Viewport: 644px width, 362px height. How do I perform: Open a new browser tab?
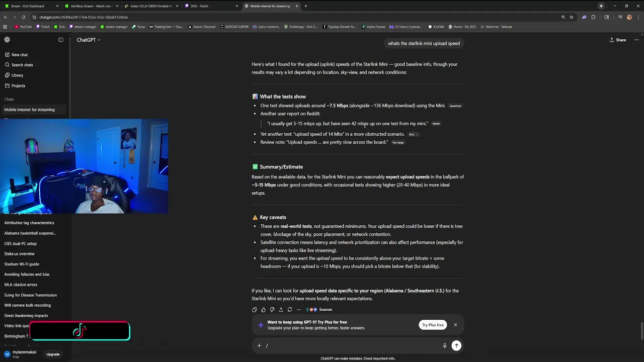click(x=306, y=6)
